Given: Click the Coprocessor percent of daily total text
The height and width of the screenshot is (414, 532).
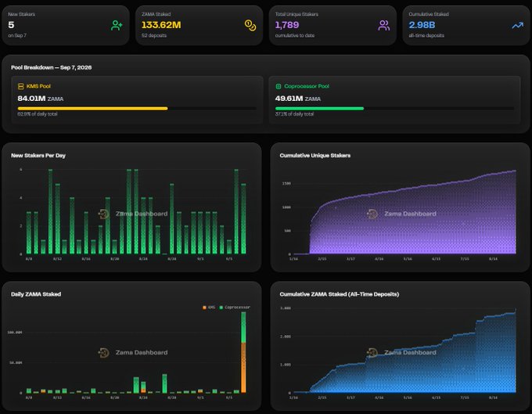Looking at the screenshot, I should pos(294,114).
